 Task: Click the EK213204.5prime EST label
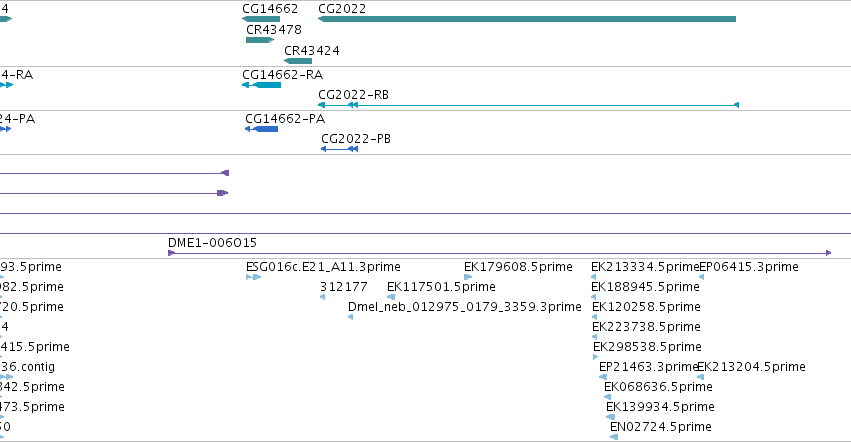pyautogui.click(x=752, y=367)
